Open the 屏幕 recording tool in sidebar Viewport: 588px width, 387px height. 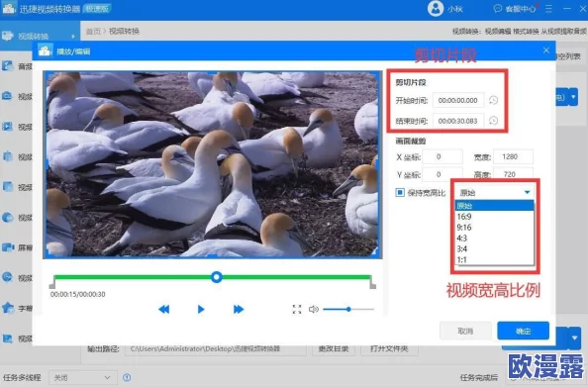click(17, 247)
